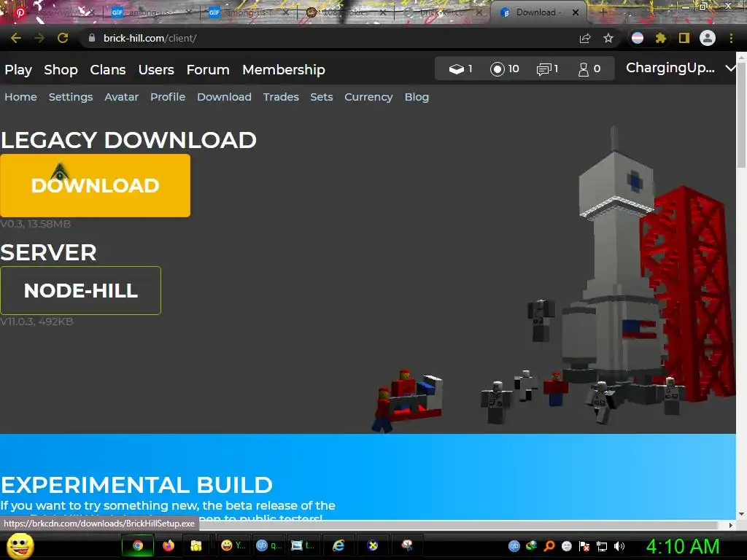The height and width of the screenshot is (560, 747).
Task: Open the Blog link
Action: click(x=417, y=97)
